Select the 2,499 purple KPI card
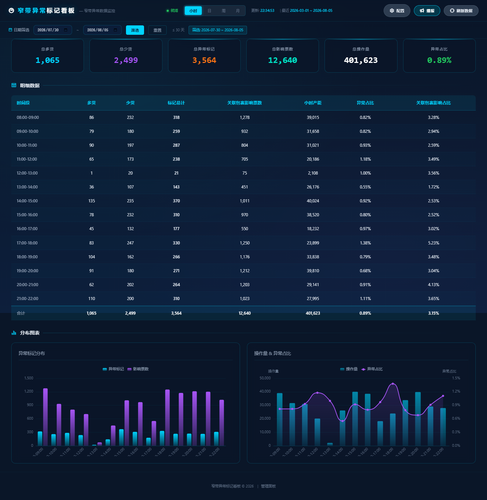 pyautogui.click(x=126, y=56)
